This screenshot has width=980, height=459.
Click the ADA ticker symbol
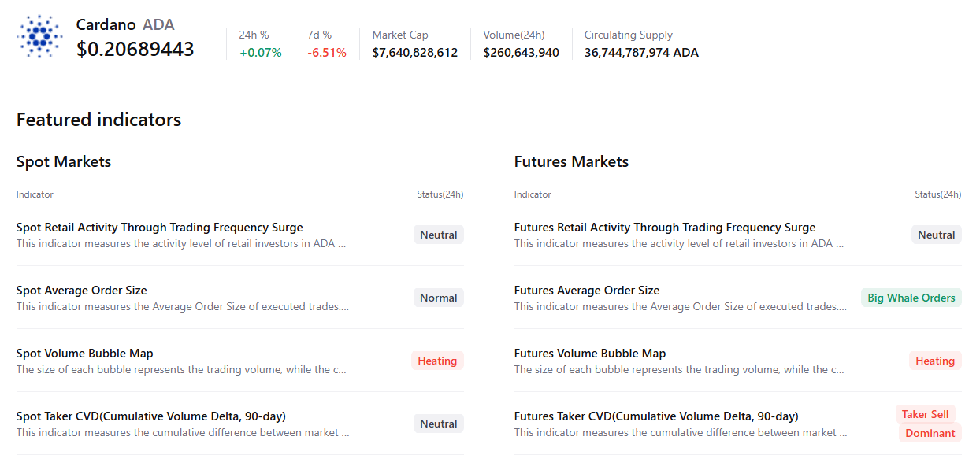[158, 24]
